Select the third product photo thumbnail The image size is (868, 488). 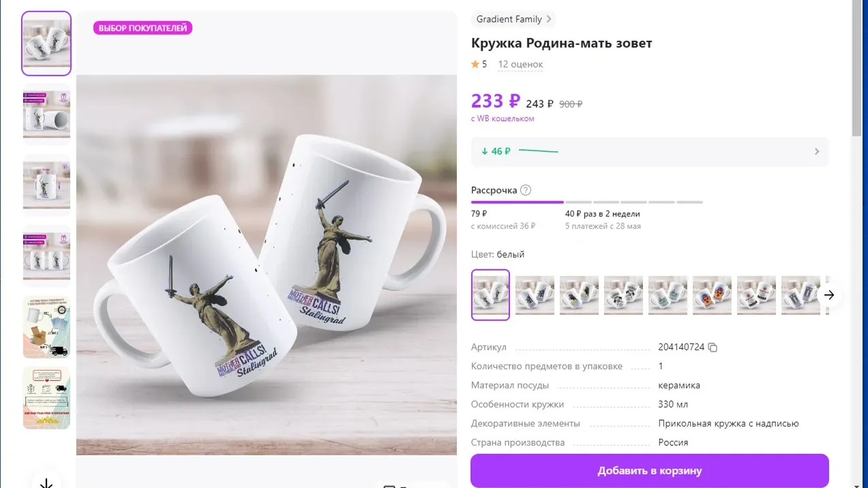[46, 185]
